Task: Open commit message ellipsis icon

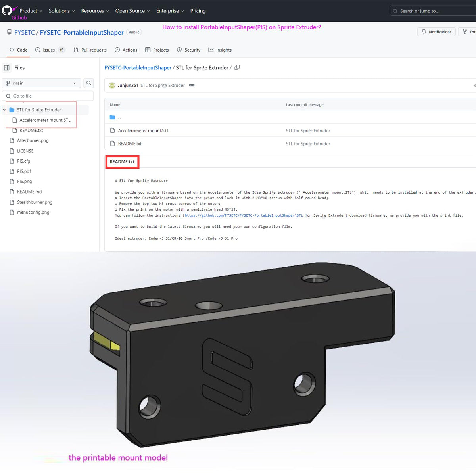Action: (192, 86)
